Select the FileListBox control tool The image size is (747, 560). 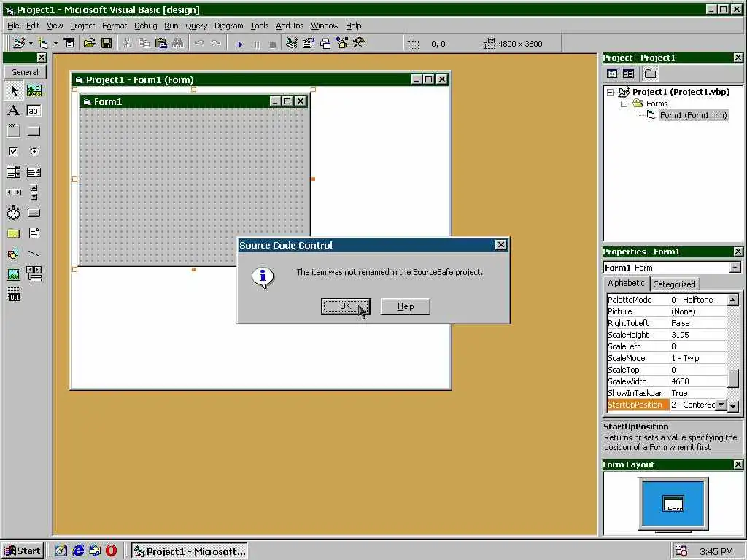[x=34, y=233]
